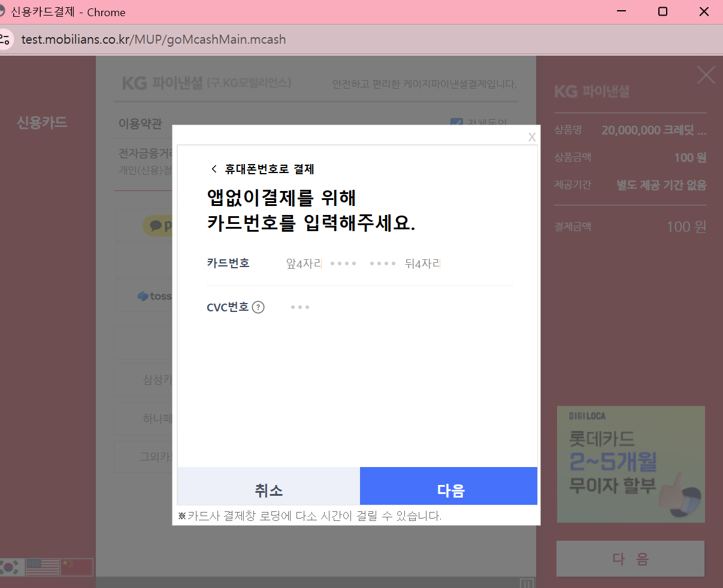723x588 pixels.
Task: Click the 별도 제공 기간 없음 text
Action: click(x=661, y=185)
